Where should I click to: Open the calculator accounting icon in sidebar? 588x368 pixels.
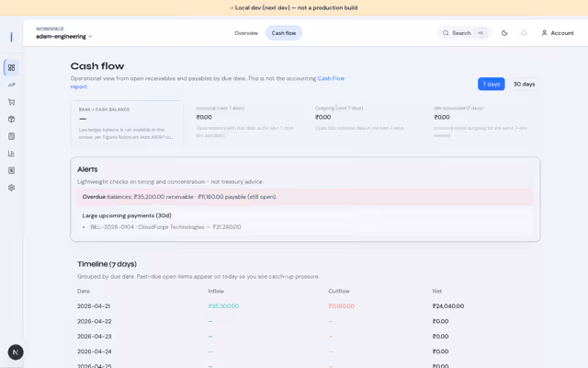tap(12, 136)
